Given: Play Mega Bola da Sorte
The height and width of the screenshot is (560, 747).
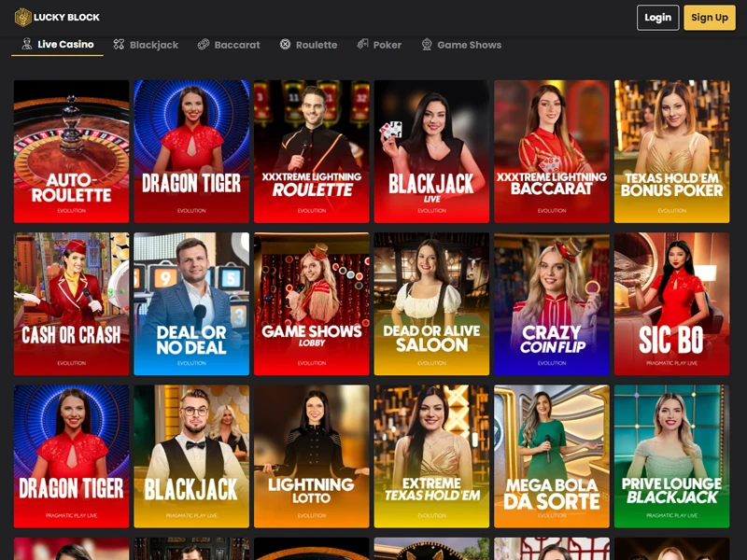Looking at the screenshot, I should pyautogui.click(x=552, y=456).
